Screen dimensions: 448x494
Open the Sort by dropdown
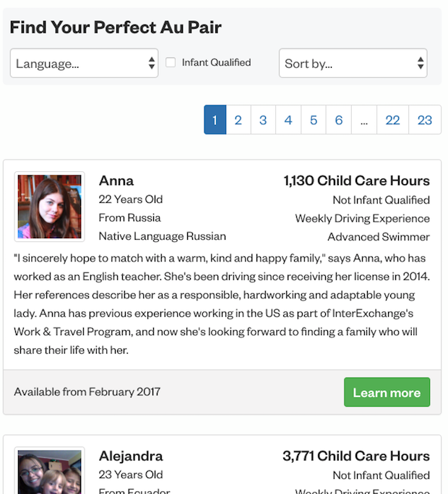pos(353,63)
